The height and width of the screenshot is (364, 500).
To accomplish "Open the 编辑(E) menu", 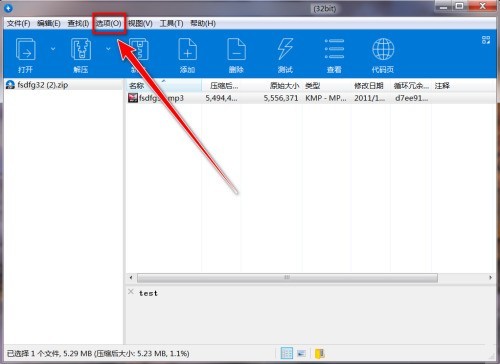I will (x=49, y=23).
